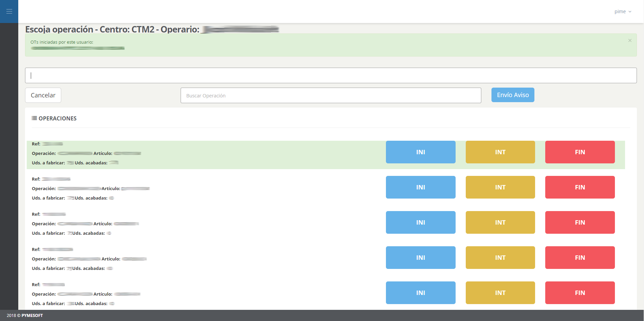The width and height of the screenshot is (644, 321).
Task: Click into Buscar Operación search box
Action: pyautogui.click(x=330, y=95)
